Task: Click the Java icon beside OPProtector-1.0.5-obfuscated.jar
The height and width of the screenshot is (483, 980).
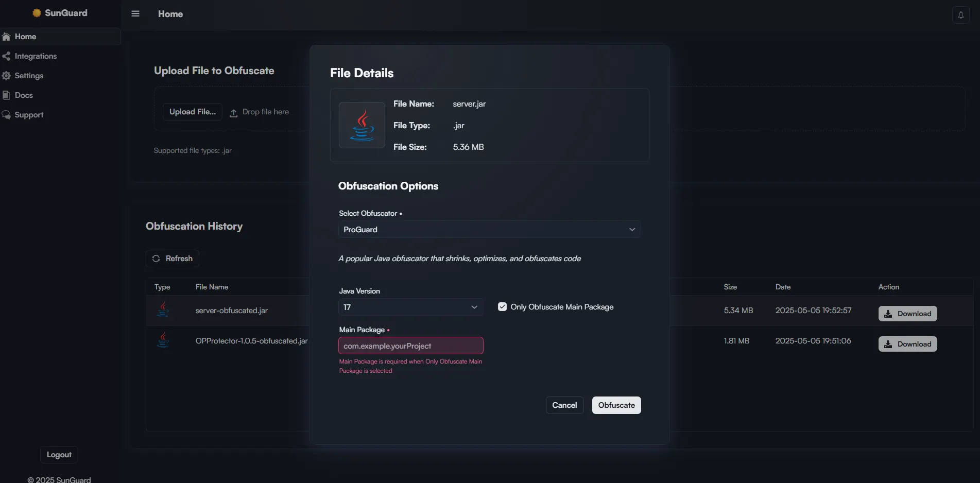Action: [x=163, y=340]
